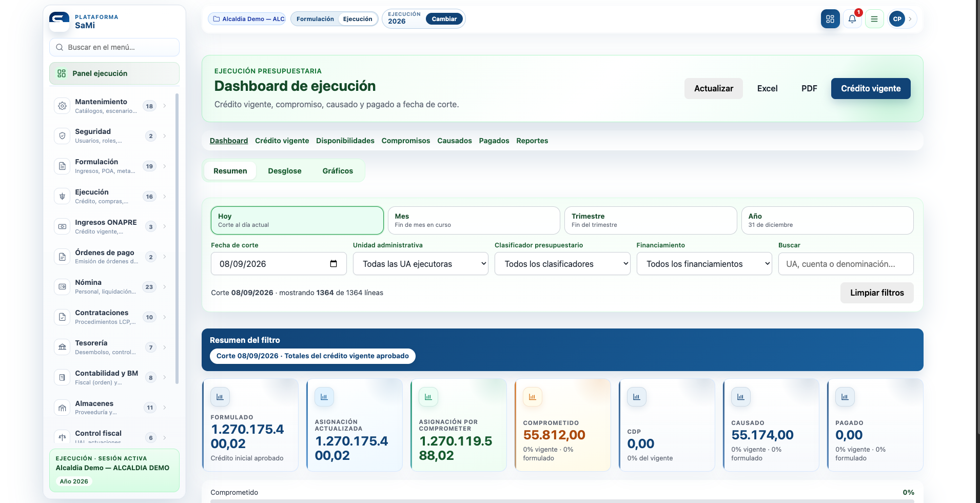Open the Financiamiento dropdown
The height and width of the screenshot is (503, 980).
tap(704, 264)
